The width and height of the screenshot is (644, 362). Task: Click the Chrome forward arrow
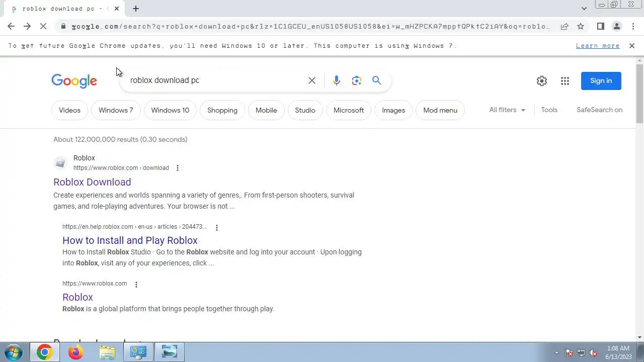(x=27, y=26)
